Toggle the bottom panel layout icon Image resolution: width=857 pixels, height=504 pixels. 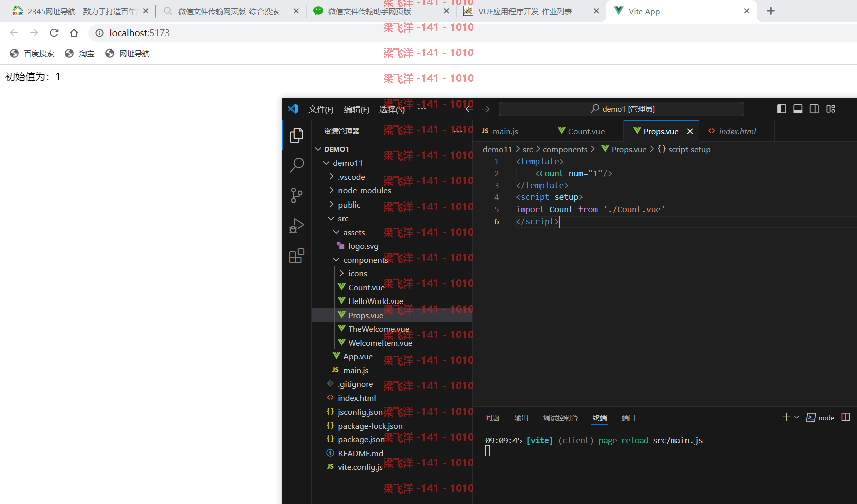click(x=798, y=109)
